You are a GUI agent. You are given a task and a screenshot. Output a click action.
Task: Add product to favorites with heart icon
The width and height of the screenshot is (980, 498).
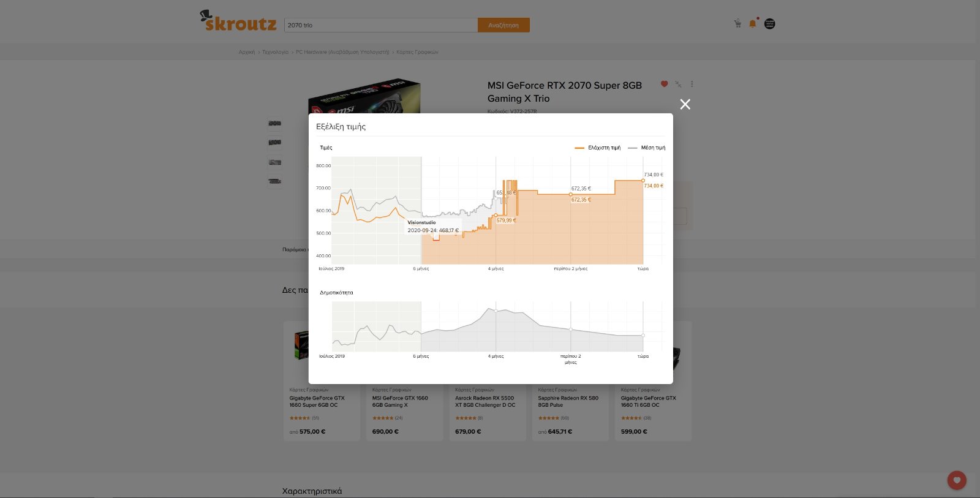coord(664,84)
